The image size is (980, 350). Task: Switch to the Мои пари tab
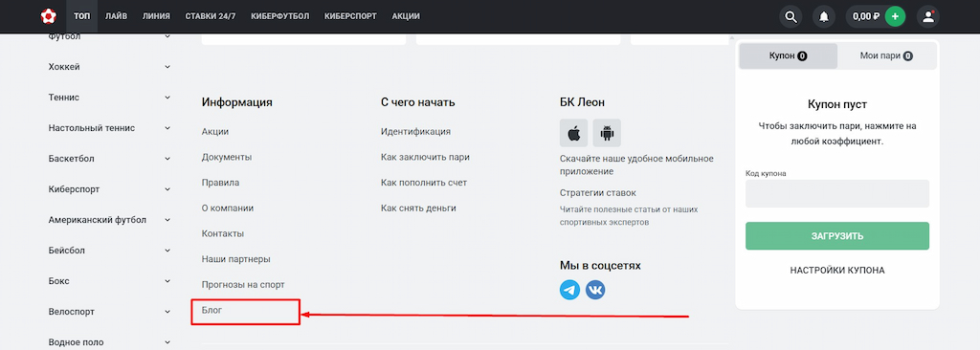887,55
